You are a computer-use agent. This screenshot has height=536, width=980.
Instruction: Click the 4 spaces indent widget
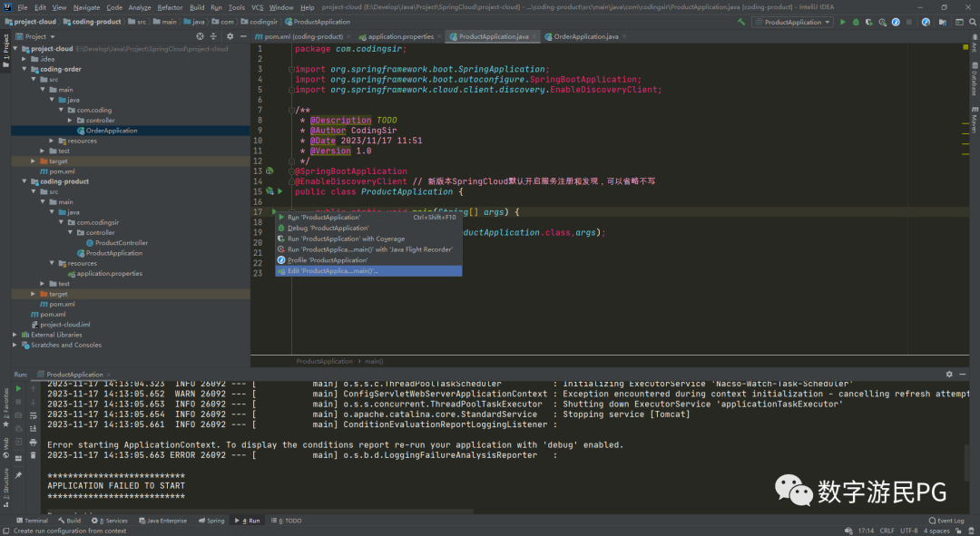(936, 531)
